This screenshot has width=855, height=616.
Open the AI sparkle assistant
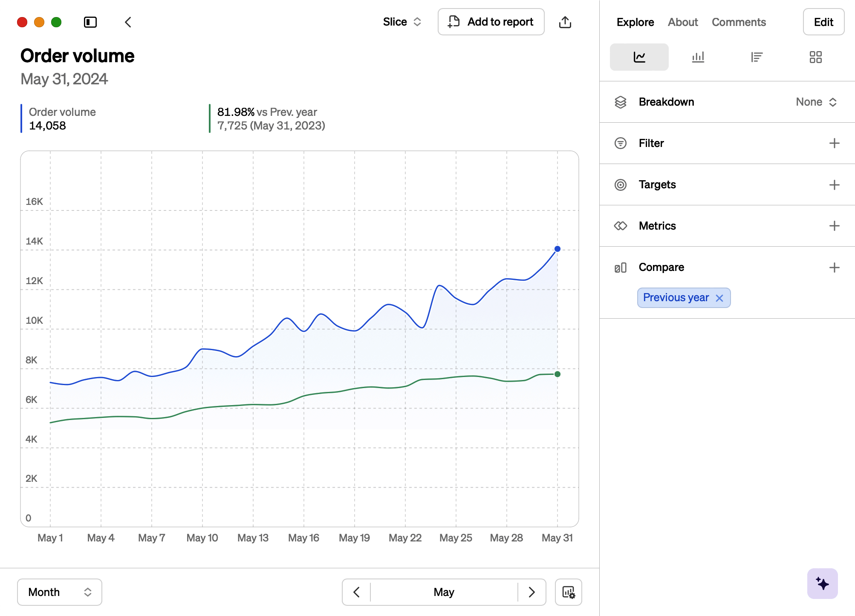point(822,583)
